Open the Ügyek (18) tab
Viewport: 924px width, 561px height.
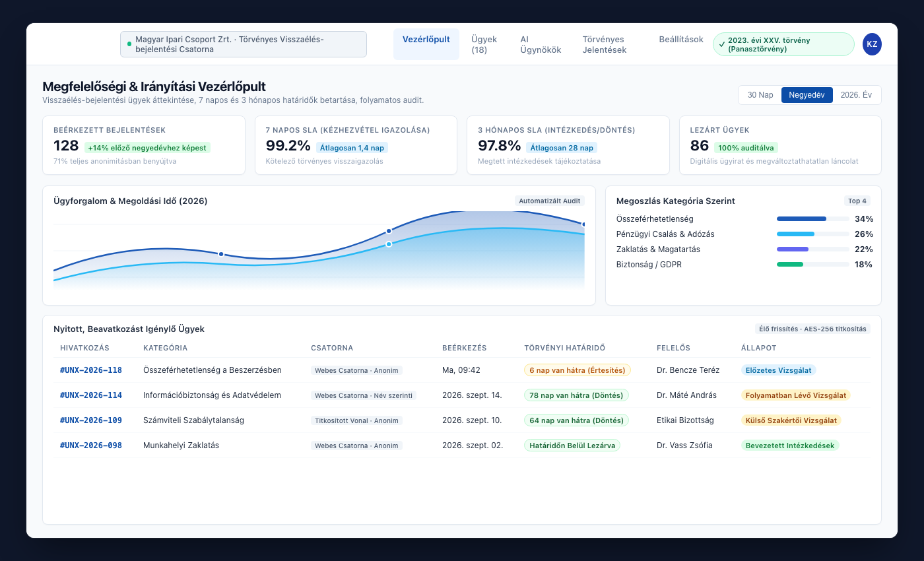point(484,44)
